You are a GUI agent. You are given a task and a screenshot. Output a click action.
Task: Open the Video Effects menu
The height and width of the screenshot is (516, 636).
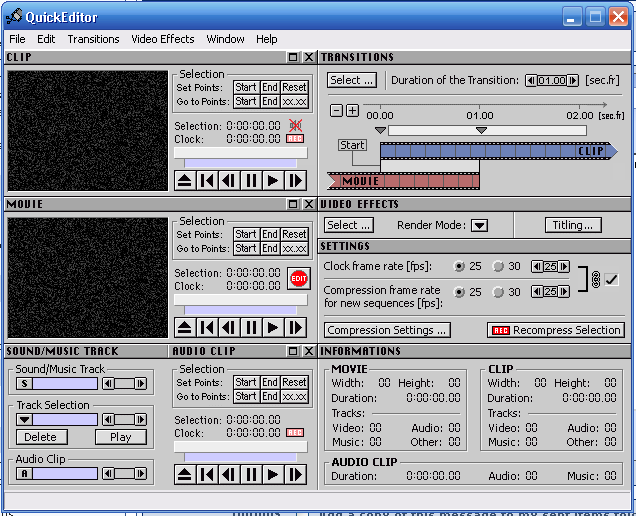[x=163, y=39]
